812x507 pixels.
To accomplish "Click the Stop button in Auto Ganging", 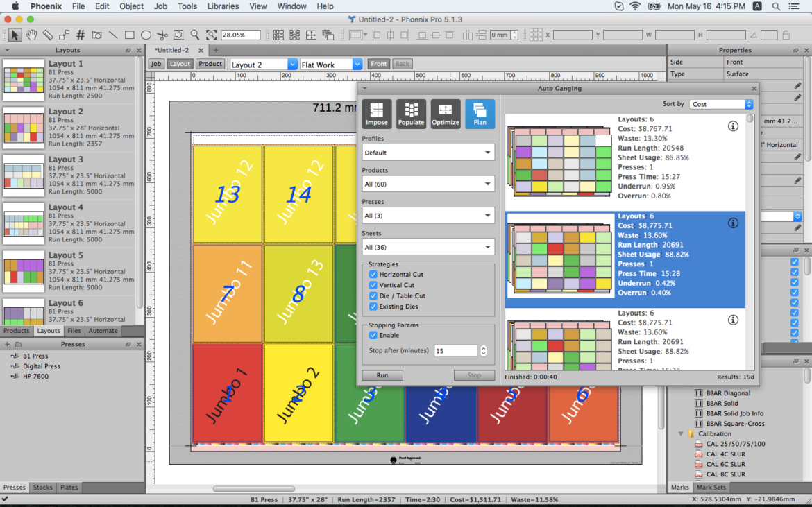I will click(x=474, y=376).
